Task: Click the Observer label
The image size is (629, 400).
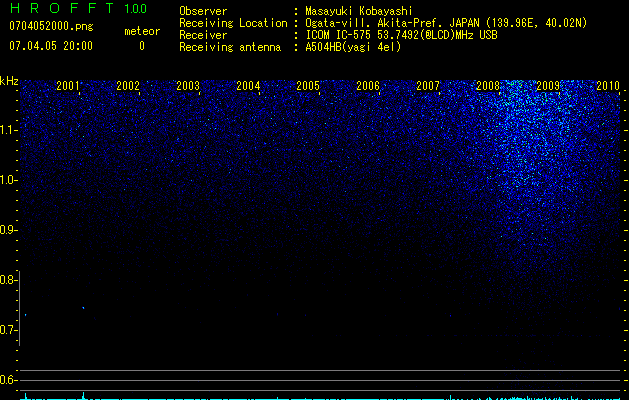Action: pos(203,11)
